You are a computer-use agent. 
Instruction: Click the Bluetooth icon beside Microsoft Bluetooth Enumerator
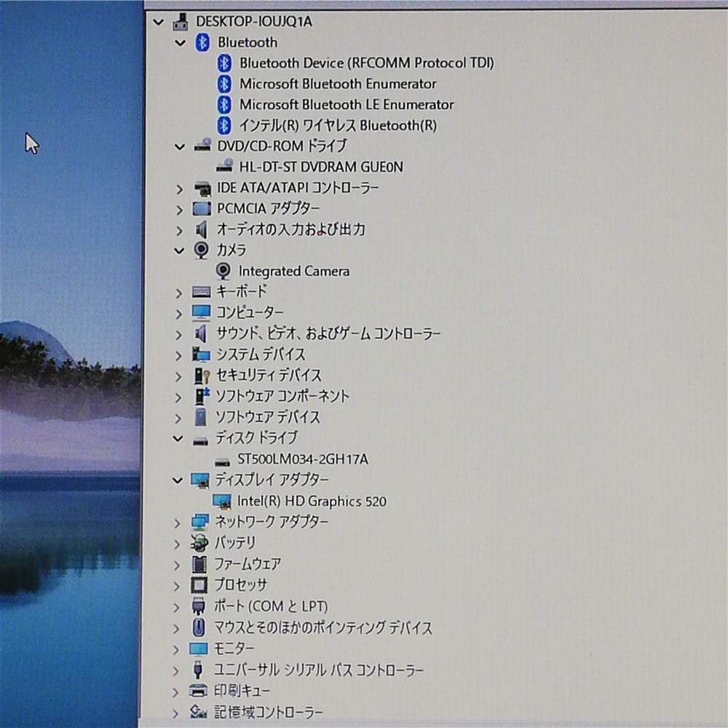click(224, 84)
